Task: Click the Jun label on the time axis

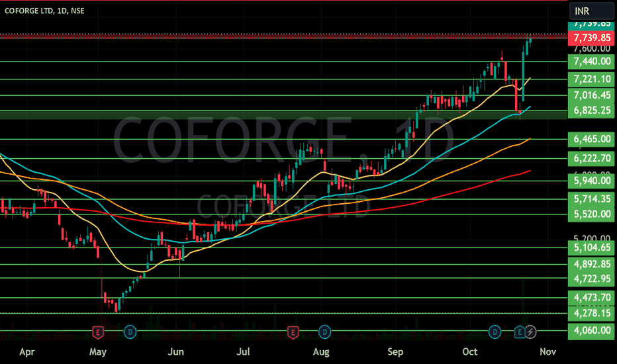Action: pos(176,351)
